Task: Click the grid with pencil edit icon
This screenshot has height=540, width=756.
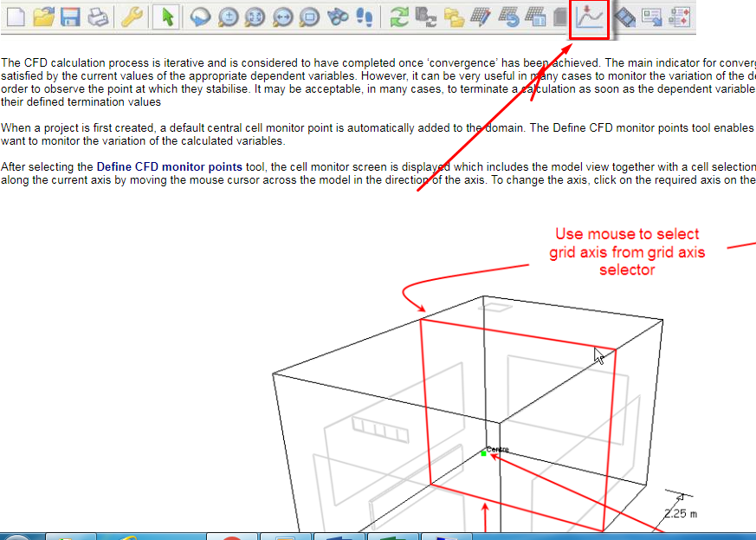Action: click(481, 17)
